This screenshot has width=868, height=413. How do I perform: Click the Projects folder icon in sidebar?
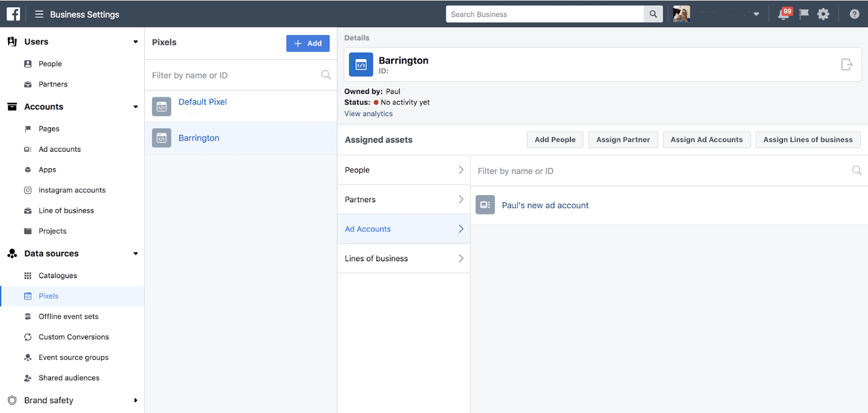(x=28, y=231)
